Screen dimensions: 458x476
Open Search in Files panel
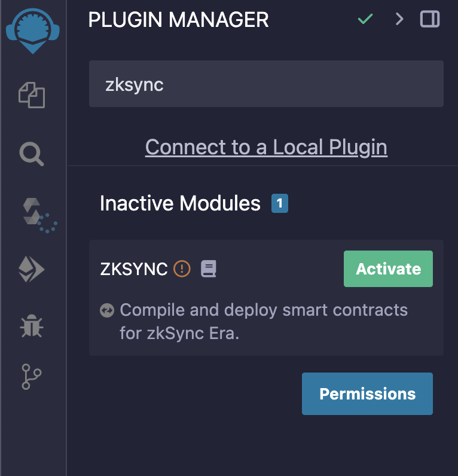pos(32,154)
